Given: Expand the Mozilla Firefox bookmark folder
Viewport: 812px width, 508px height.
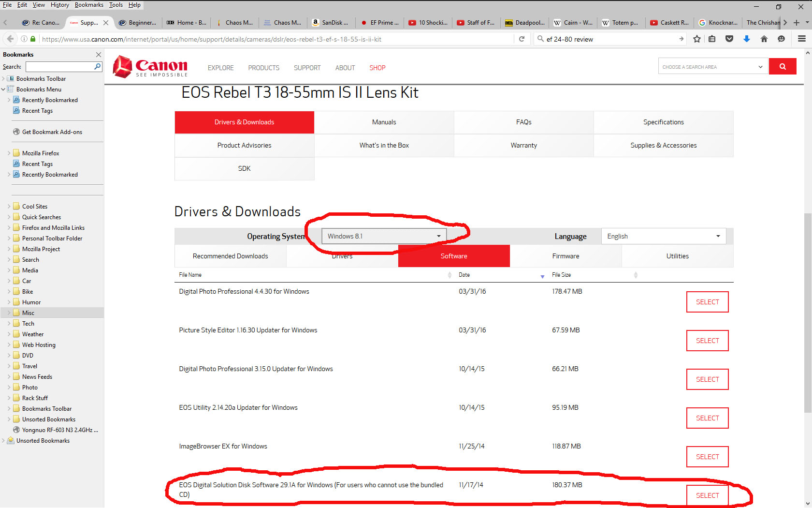Looking at the screenshot, I should 9,153.
